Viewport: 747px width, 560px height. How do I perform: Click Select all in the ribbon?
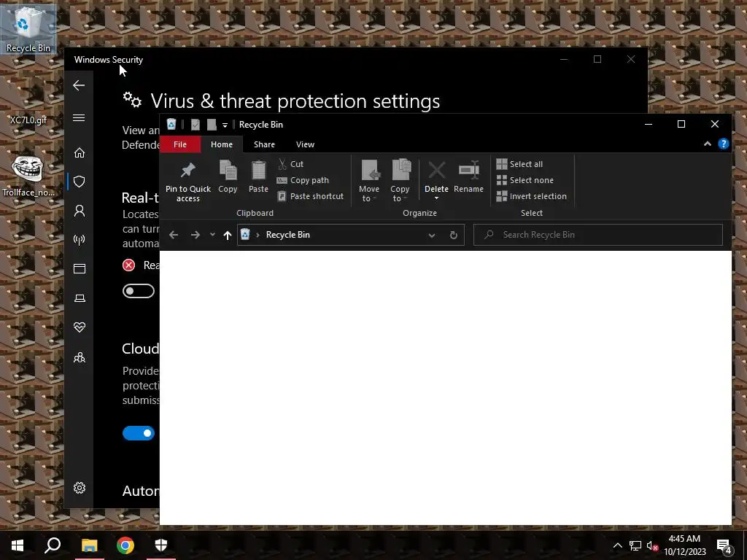(519, 164)
